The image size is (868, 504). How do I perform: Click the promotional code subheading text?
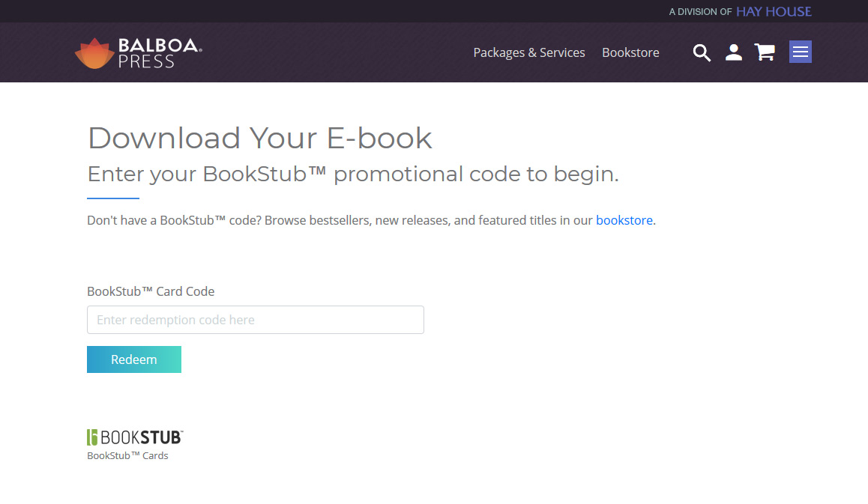(x=353, y=174)
